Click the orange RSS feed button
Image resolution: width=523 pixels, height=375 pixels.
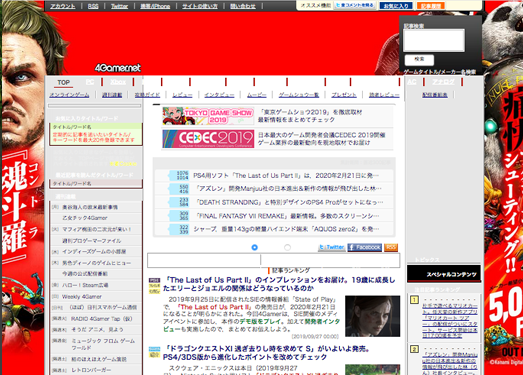[x=391, y=247]
